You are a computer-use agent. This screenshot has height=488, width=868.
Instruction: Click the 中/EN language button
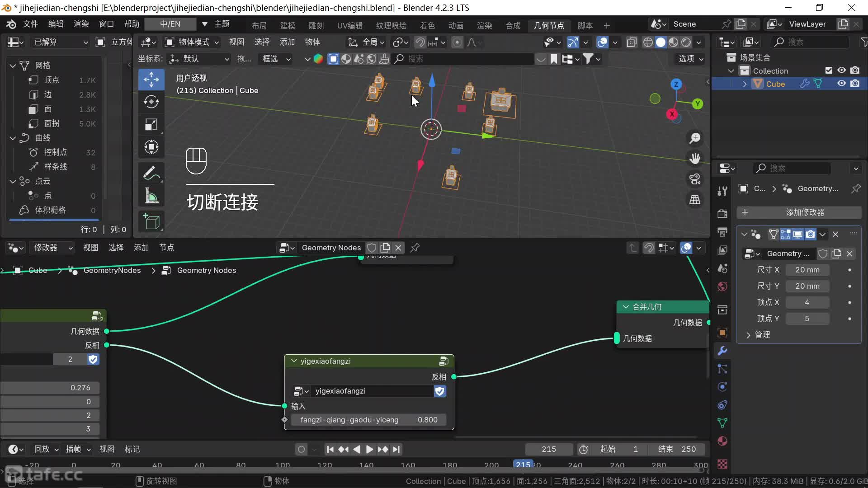point(170,24)
